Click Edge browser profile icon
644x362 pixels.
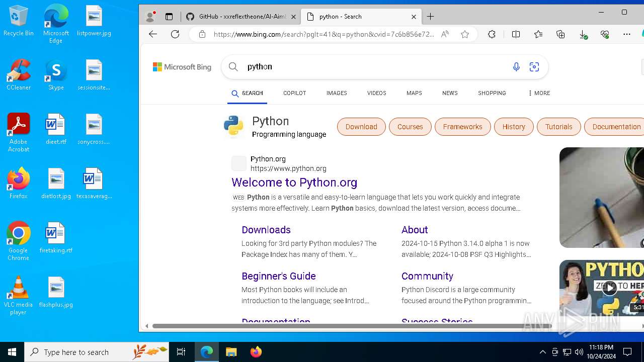(x=150, y=17)
